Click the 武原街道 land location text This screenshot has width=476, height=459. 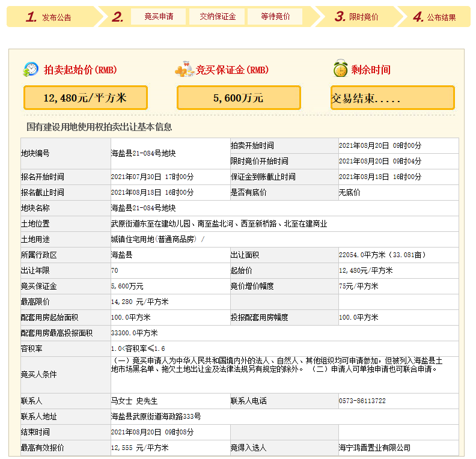pos(219,223)
